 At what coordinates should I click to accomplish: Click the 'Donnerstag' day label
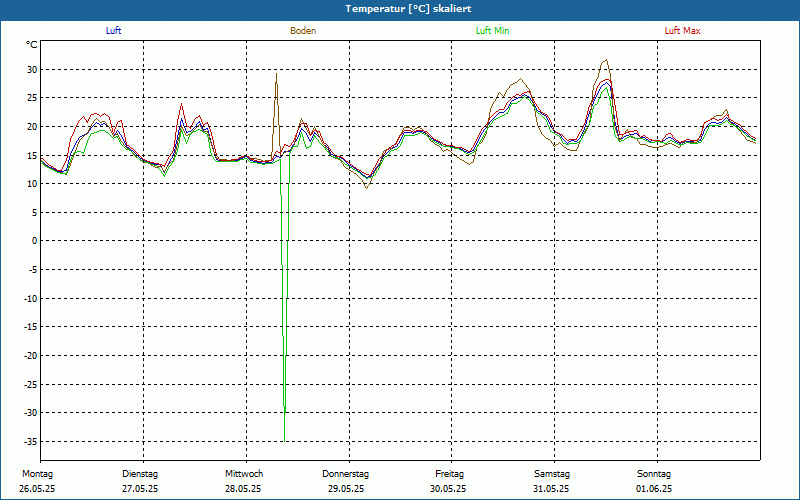pyautogui.click(x=345, y=474)
